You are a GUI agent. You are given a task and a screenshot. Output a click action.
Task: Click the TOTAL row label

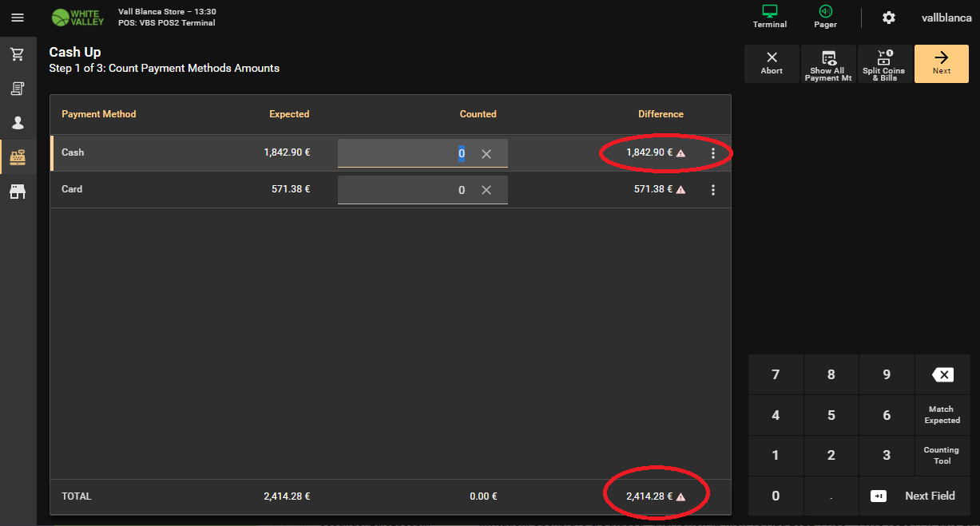pos(77,496)
